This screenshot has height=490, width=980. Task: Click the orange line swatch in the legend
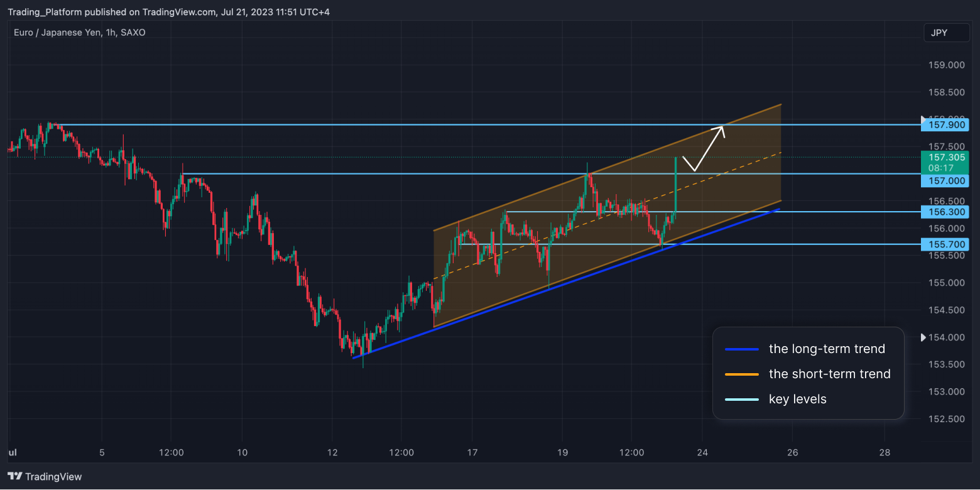pos(741,374)
